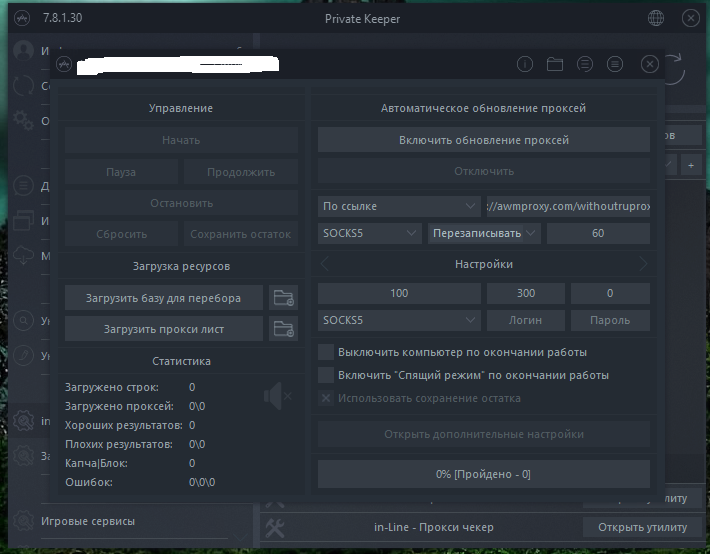Click Включить обновление проксей button

coord(484,140)
